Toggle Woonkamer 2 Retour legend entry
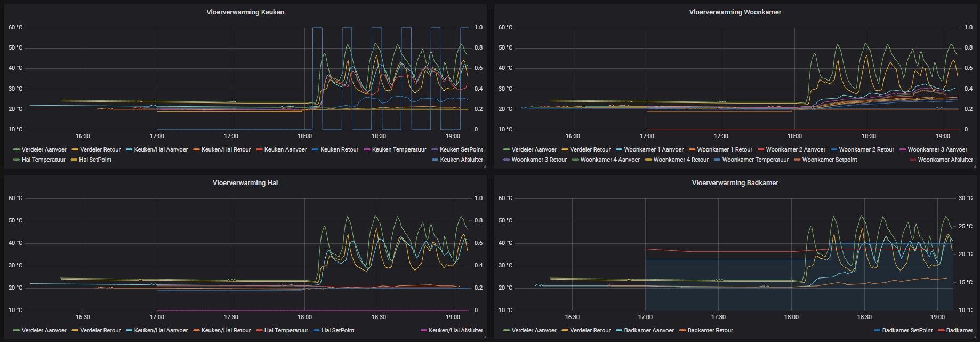Viewport: 980px width, 342px height. point(866,150)
